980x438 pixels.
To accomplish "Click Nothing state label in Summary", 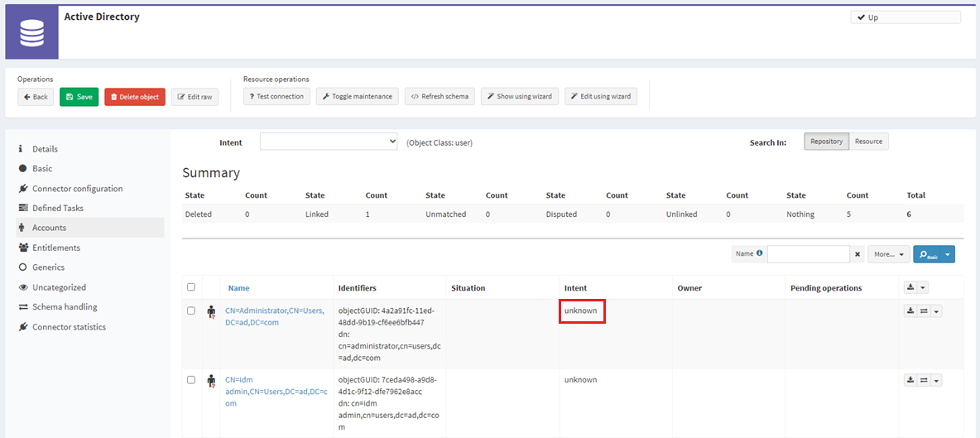I will 800,214.
